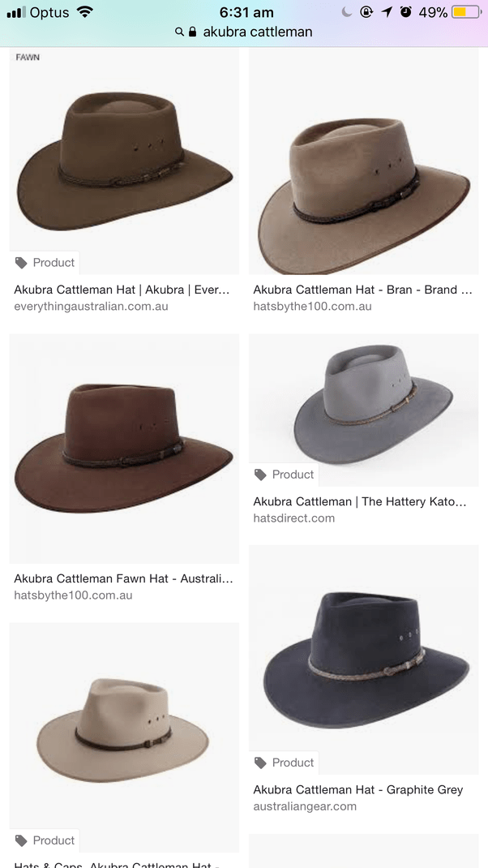
Task: Open the Bran coloured hat image
Action: 363,161
